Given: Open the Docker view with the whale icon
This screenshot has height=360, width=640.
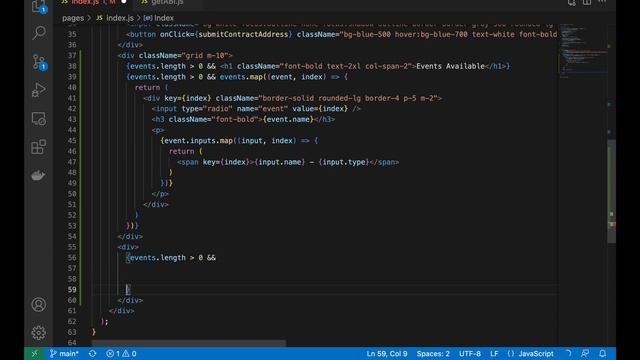Looking at the screenshot, I should [x=39, y=175].
